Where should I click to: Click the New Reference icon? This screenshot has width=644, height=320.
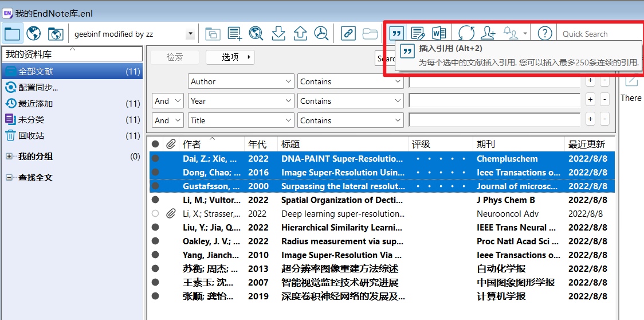235,33
